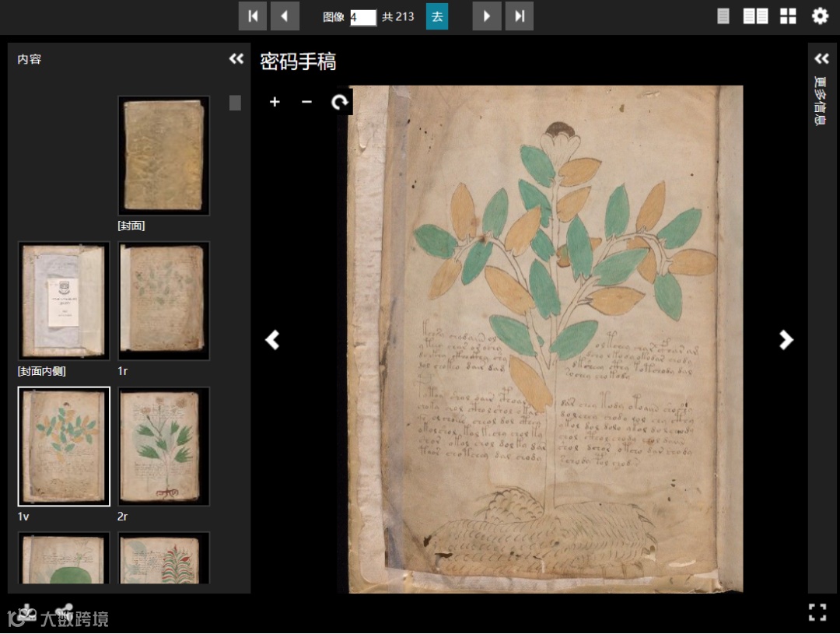This screenshot has height=634, width=840.
Task: Open the 2r page thumbnail
Action: [163, 447]
